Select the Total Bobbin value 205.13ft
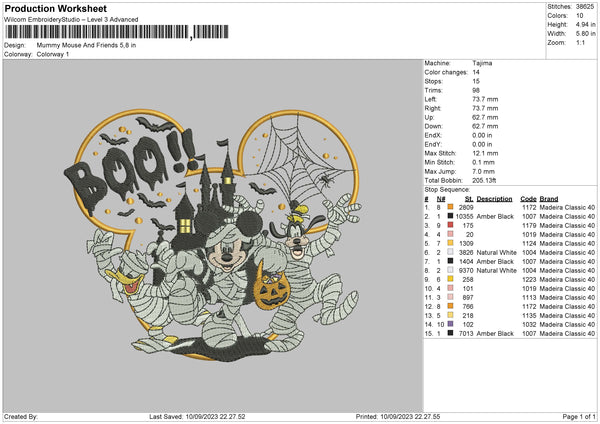Image resolution: width=600 pixels, height=424 pixels. click(484, 180)
